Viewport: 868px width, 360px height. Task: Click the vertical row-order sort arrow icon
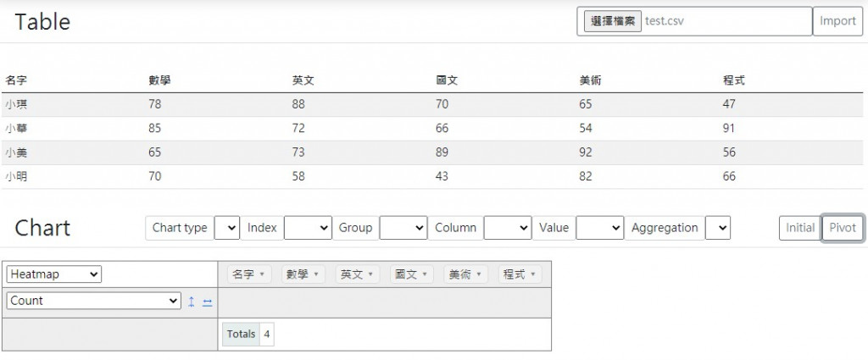click(191, 302)
